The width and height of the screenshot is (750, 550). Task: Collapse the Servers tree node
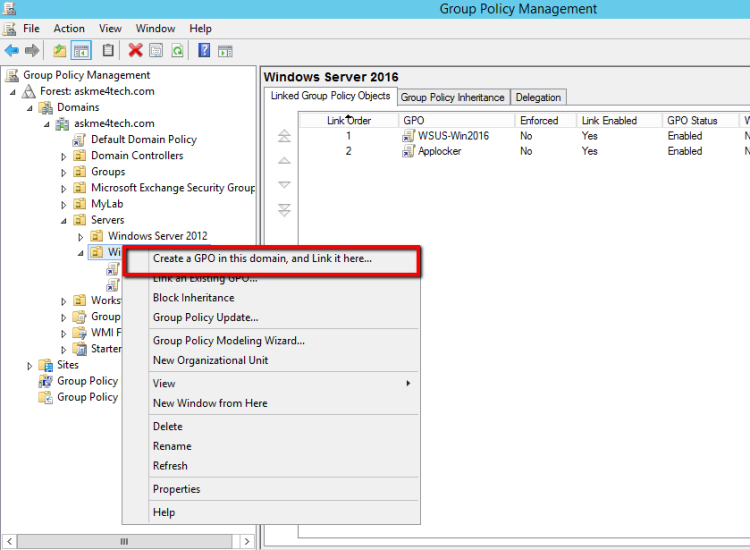point(64,220)
